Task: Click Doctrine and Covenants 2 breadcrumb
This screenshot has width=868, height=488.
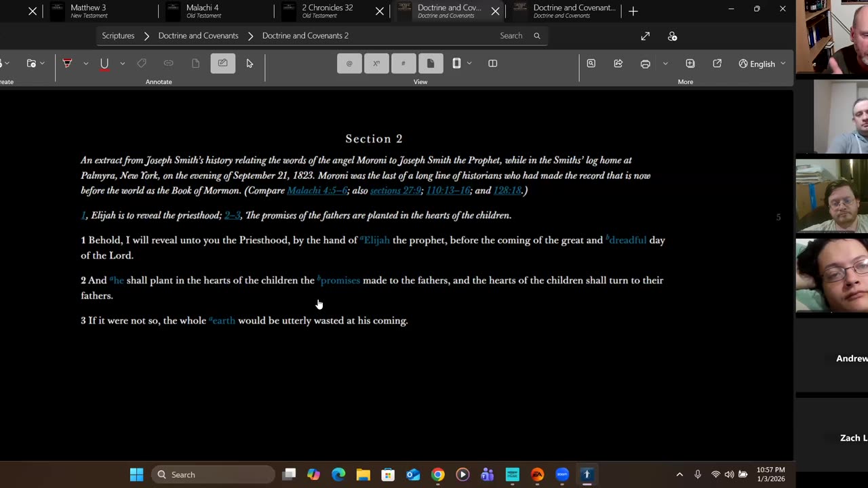Action: pos(305,35)
